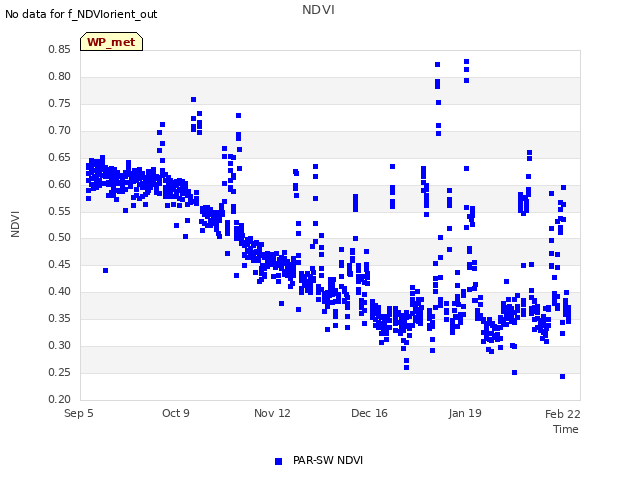Click the 0.80 y-axis tick label
Viewport: 640px width, 480px height.
(59, 76)
